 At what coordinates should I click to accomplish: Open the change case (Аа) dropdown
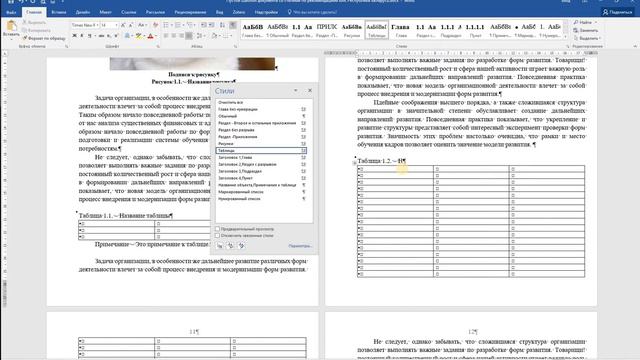(x=142, y=25)
